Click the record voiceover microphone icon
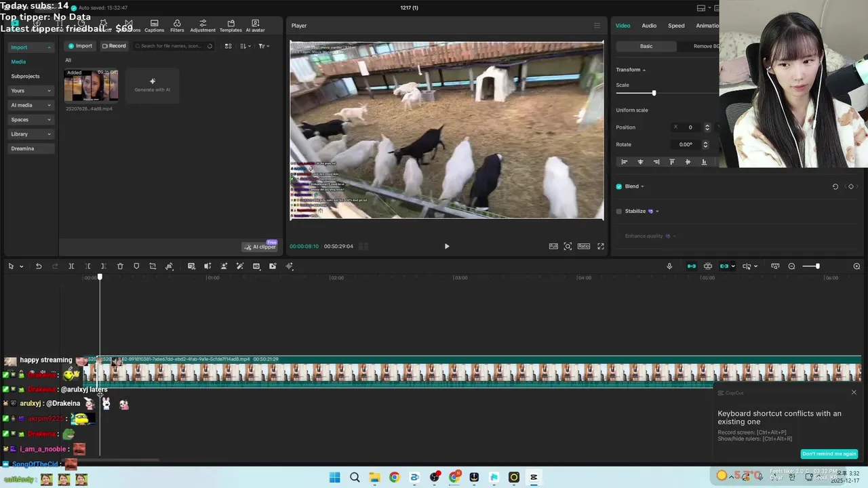The width and height of the screenshot is (868, 488). pyautogui.click(x=669, y=266)
